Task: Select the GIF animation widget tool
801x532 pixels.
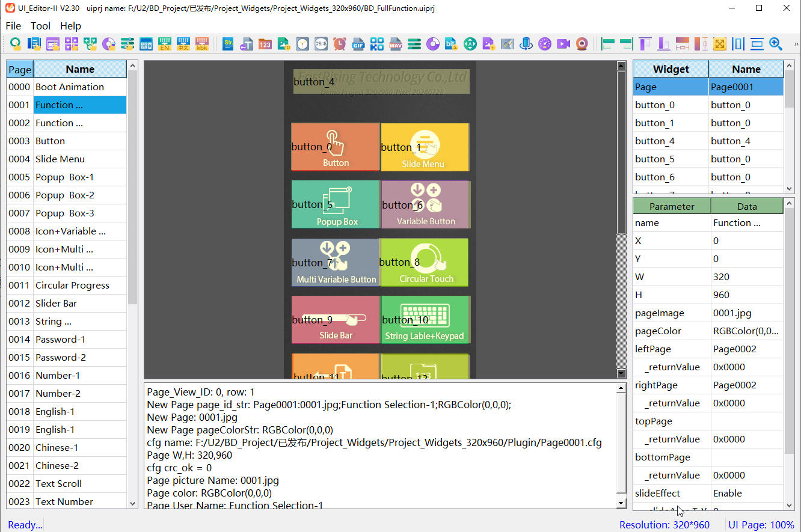Action: pos(358,44)
